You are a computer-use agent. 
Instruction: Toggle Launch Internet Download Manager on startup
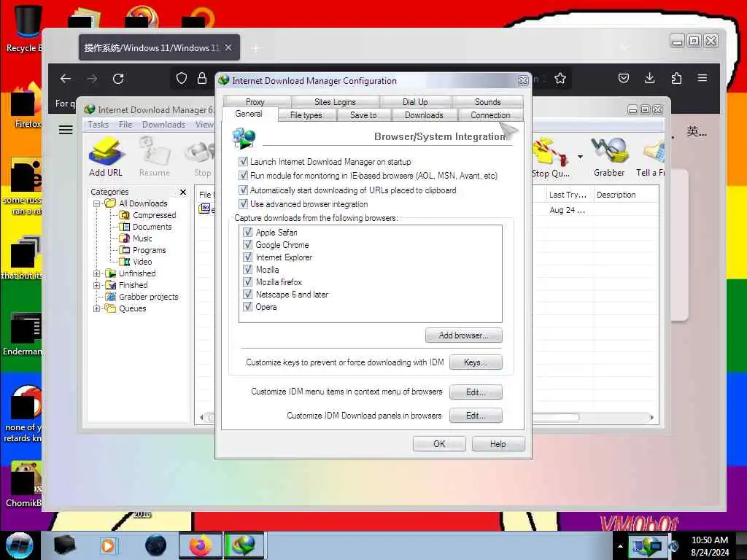tap(243, 161)
